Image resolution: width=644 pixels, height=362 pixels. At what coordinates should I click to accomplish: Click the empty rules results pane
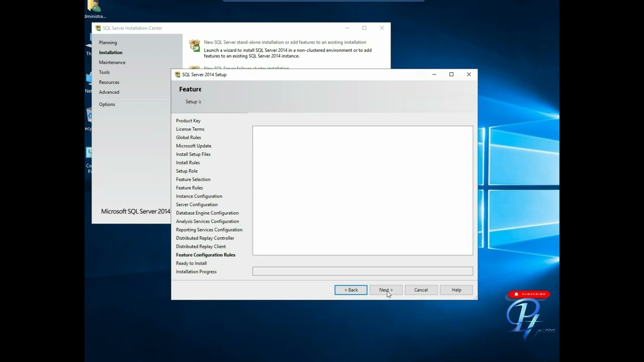click(x=363, y=191)
